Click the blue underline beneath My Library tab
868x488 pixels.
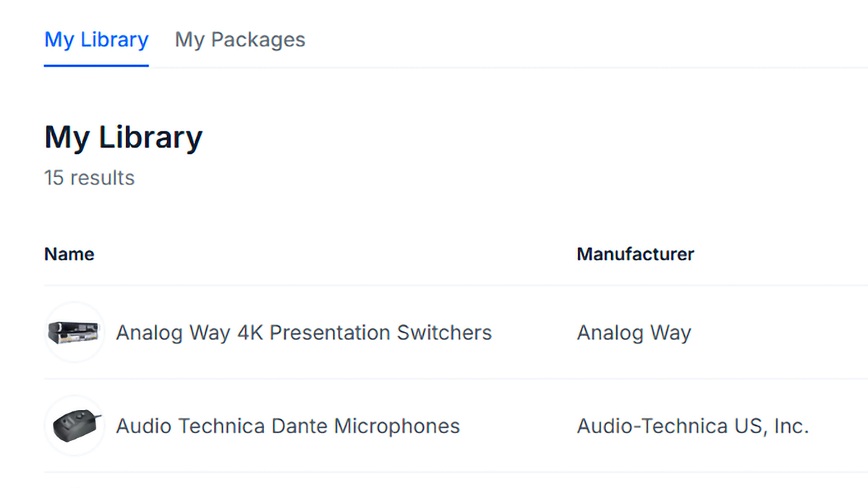pos(96,66)
